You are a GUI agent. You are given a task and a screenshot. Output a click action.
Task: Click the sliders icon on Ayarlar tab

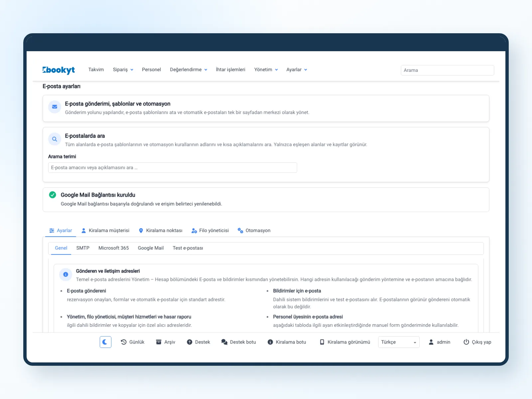[52, 230]
